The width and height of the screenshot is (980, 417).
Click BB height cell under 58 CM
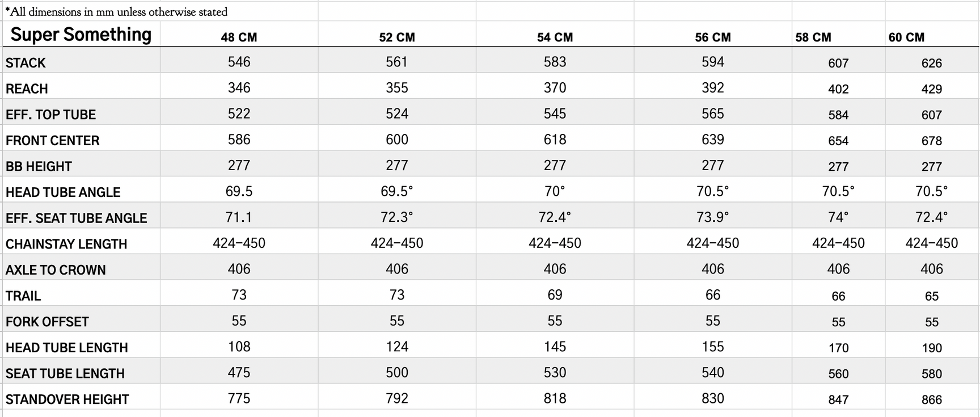[838, 166]
